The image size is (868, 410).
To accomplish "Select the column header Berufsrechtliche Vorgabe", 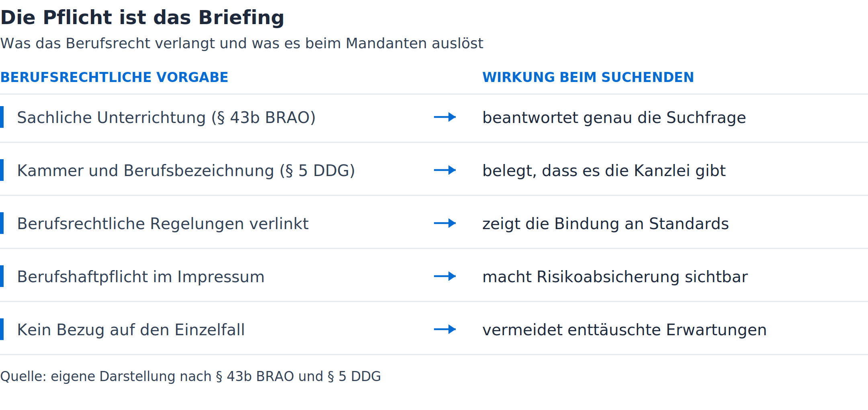I will [114, 77].
